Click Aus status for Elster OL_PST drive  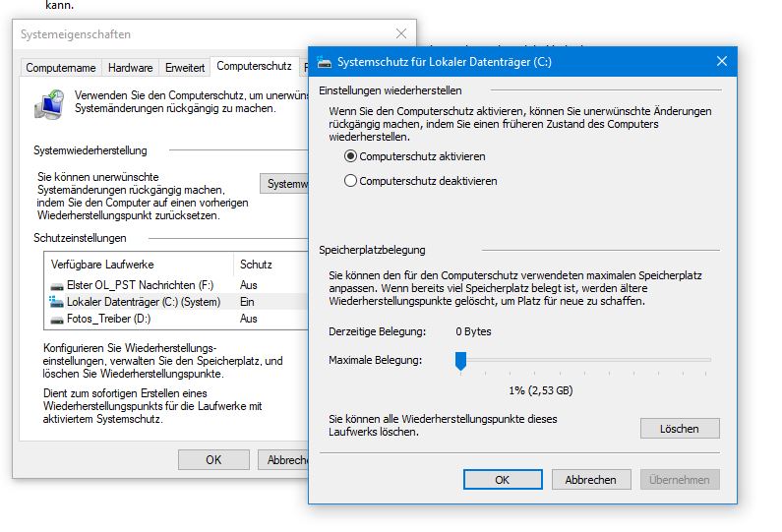pyautogui.click(x=248, y=285)
